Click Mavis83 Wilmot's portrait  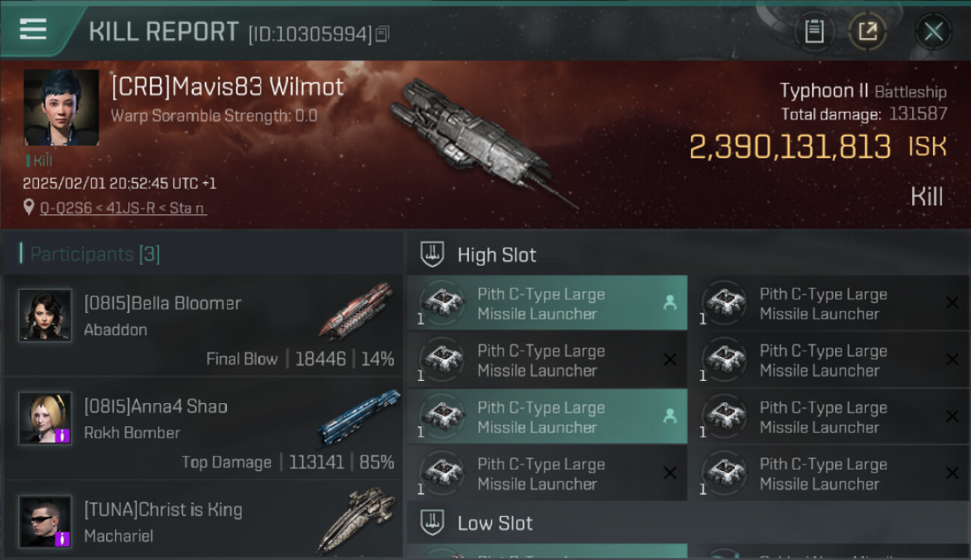pos(61,108)
